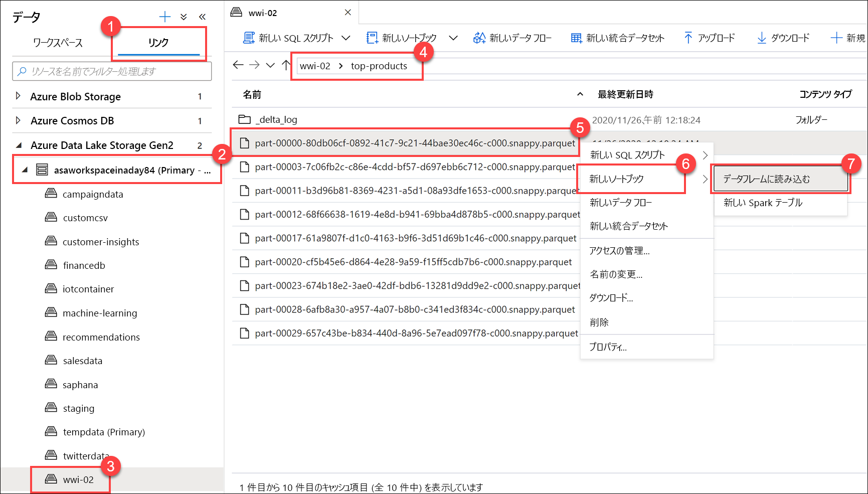
Task: Click the アップロード toolbar button
Action: point(709,38)
